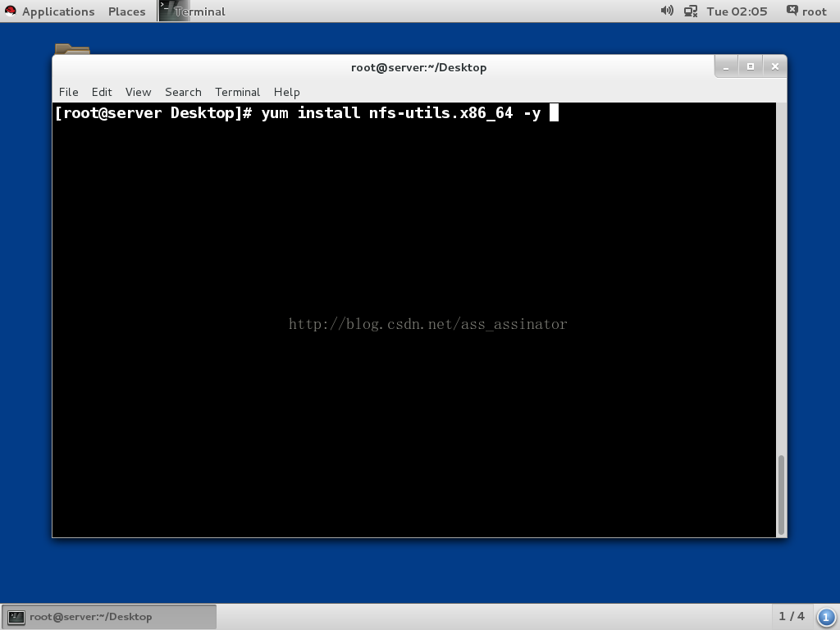Open the View menu in terminal
The width and height of the screenshot is (840, 630).
[138, 92]
